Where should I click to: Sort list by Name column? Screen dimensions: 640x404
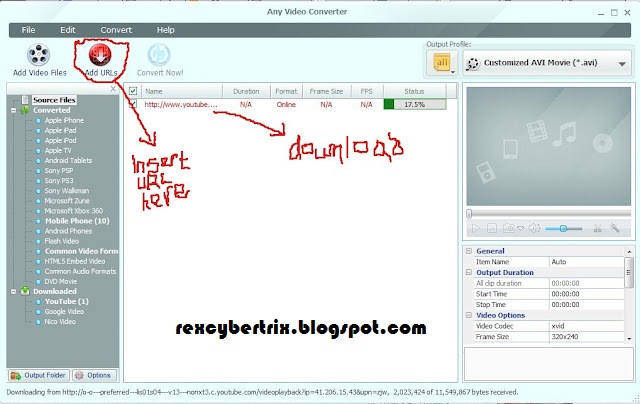(182, 91)
